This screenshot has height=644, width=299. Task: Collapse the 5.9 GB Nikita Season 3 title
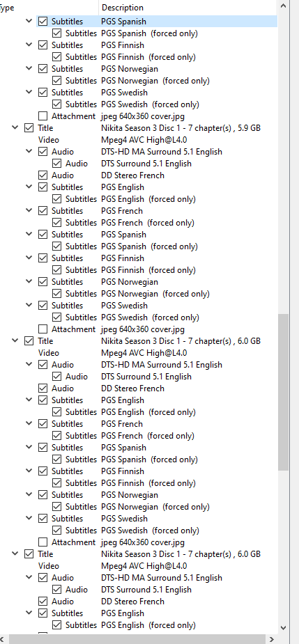(15, 127)
